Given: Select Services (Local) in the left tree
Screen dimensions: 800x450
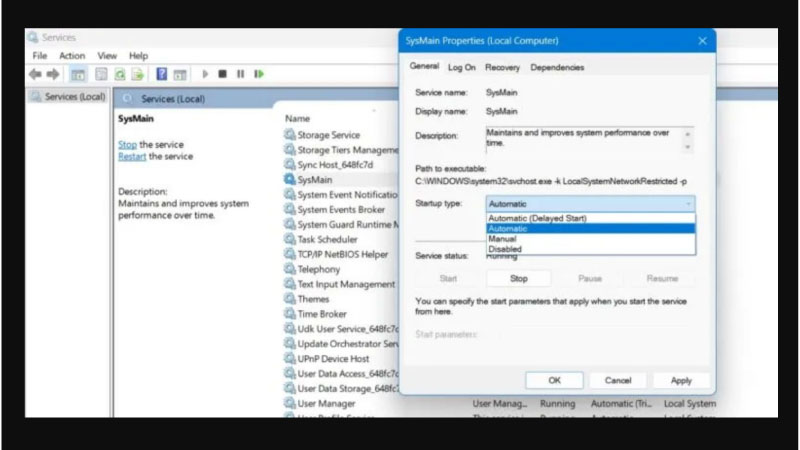Looking at the screenshot, I should pos(72,97).
